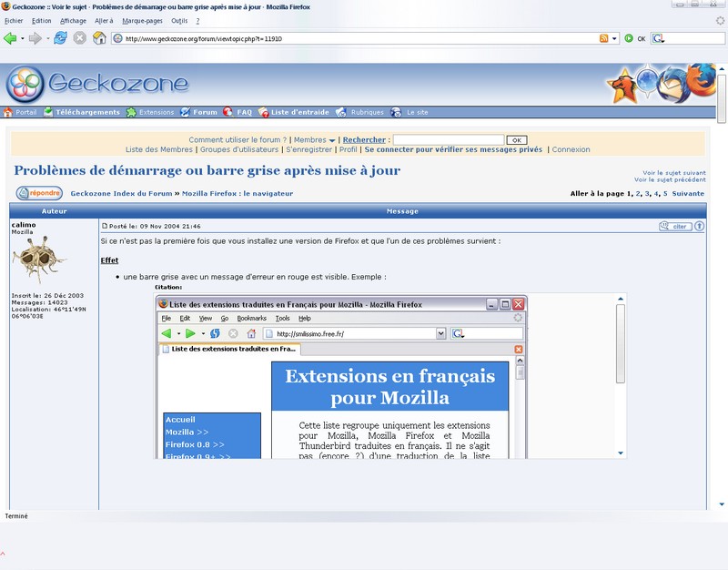728x570 pixels.
Task: Click the post page icon beside Posté le
Action: point(105,226)
